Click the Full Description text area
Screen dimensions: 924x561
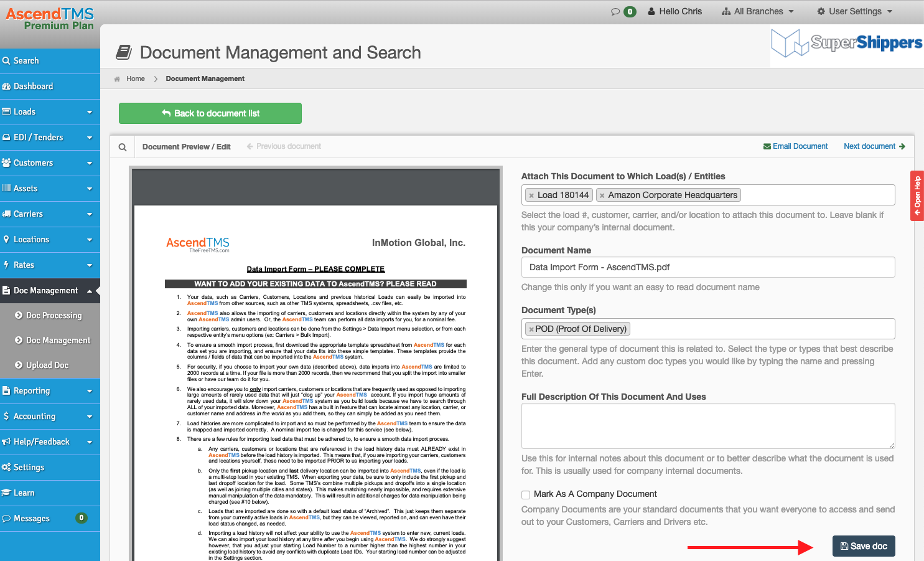click(708, 426)
